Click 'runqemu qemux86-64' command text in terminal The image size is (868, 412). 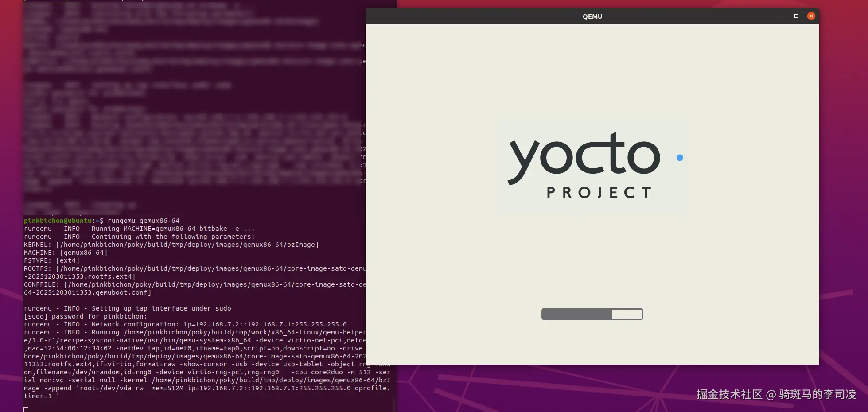click(144, 221)
